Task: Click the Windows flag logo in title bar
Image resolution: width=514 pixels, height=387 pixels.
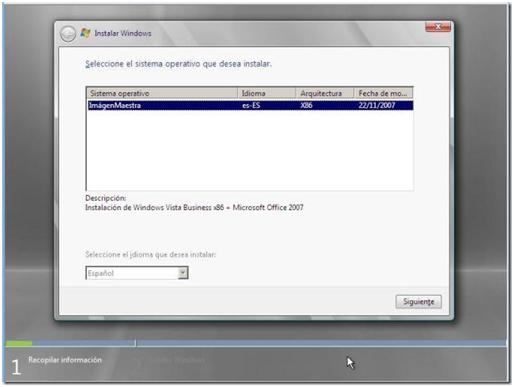Action: (x=86, y=33)
